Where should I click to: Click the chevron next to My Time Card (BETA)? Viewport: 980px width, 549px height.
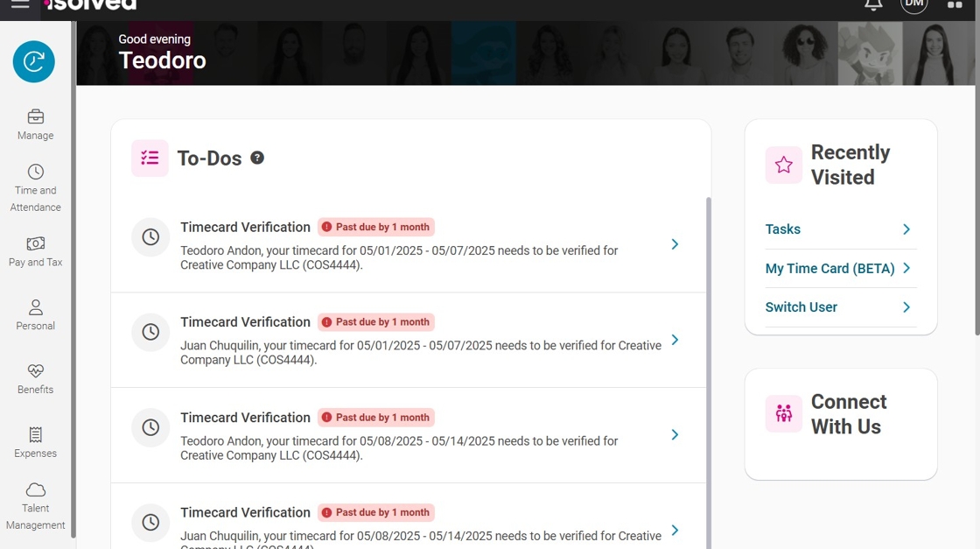pyautogui.click(x=906, y=268)
